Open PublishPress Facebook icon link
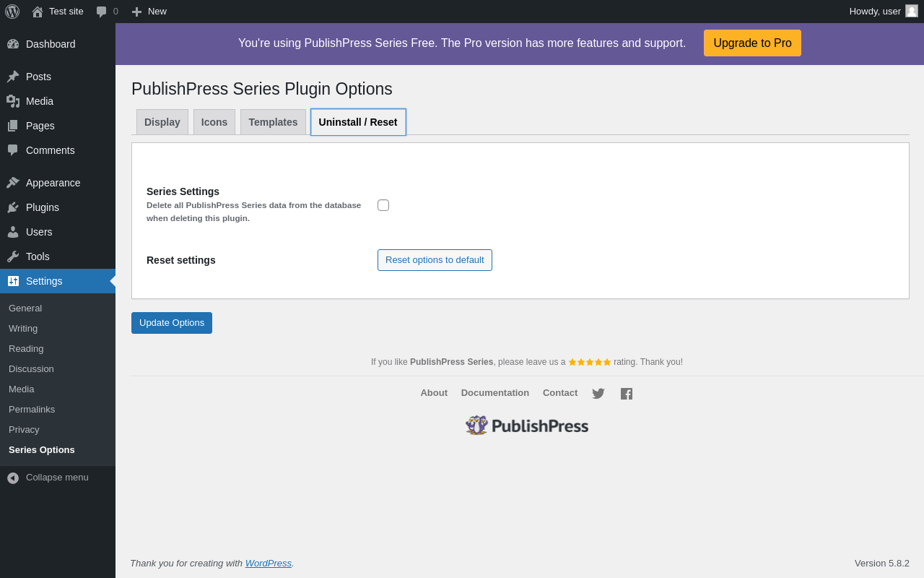924x578 pixels. click(x=627, y=394)
